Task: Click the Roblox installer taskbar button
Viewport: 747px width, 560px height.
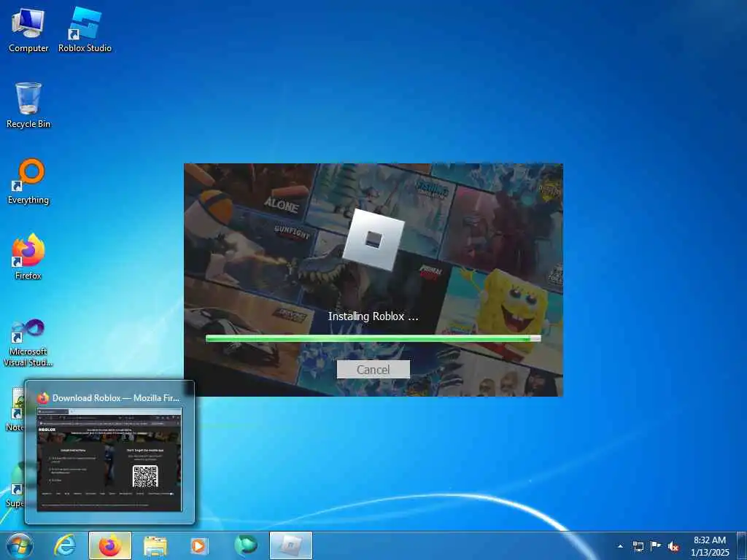Action: point(291,545)
